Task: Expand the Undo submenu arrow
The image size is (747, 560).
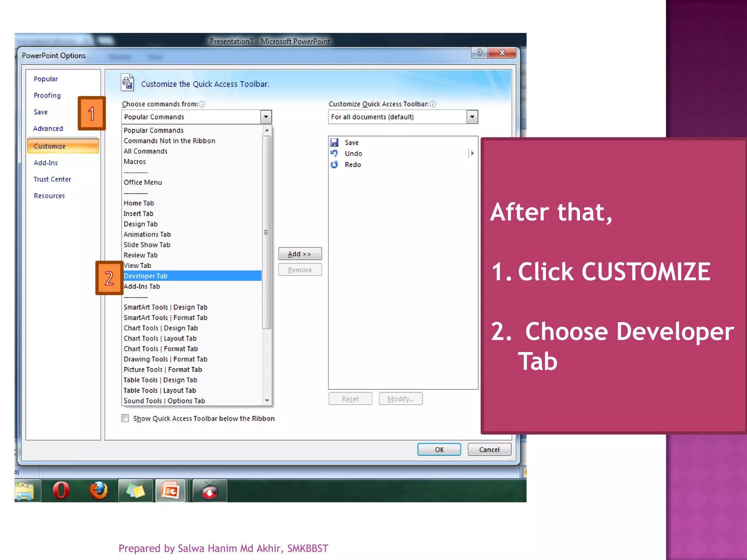Action: point(472,153)
